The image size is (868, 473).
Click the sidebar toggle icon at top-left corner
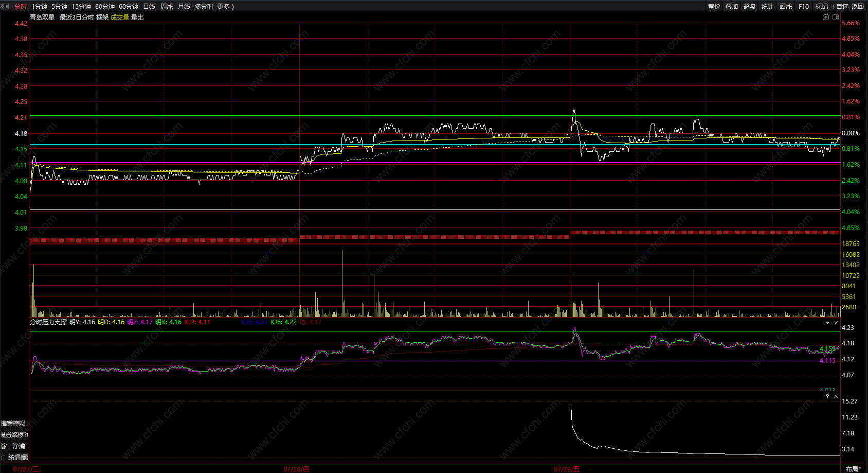pos(5,6)
